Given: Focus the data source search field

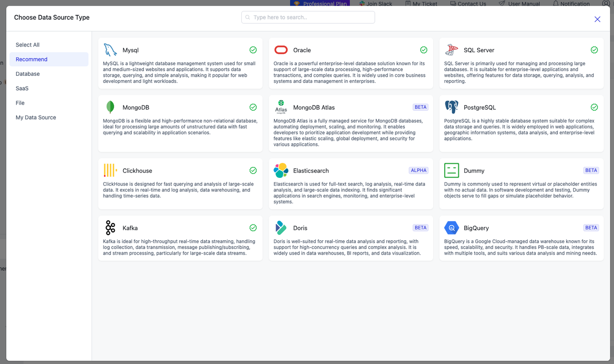Looking at the screenshot, I should point(308,17).
